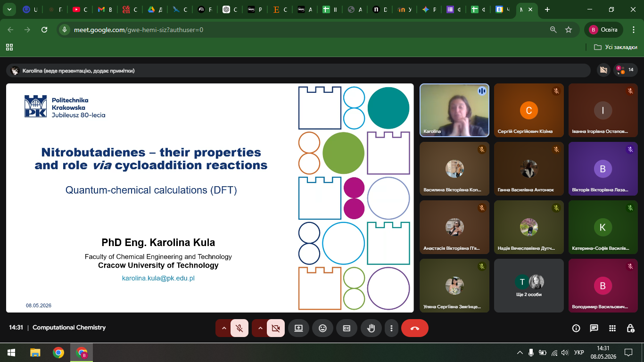Toggle the turned-off camera button
Image resolution: width=644 pixels, height=362 pixels.
coord(276,328)
